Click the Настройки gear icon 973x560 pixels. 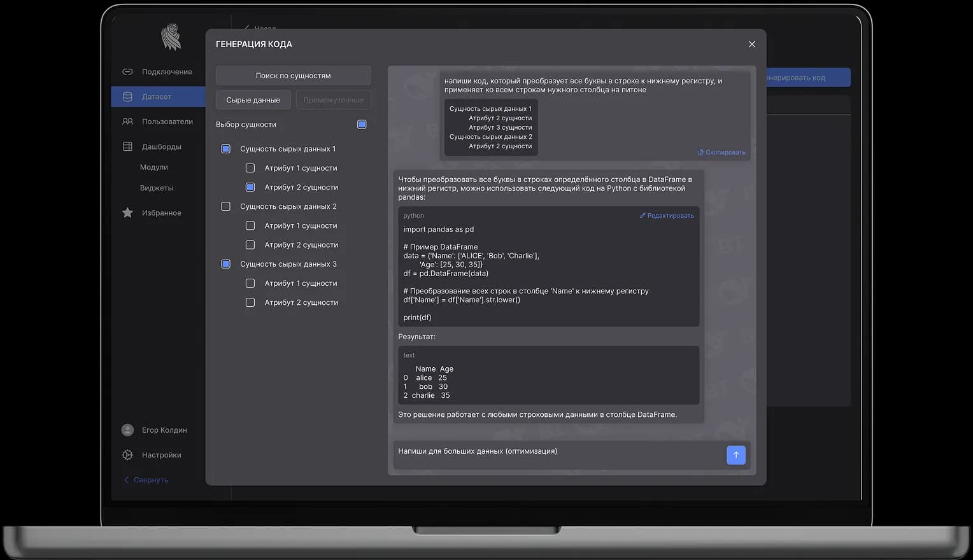click(127, 455)
